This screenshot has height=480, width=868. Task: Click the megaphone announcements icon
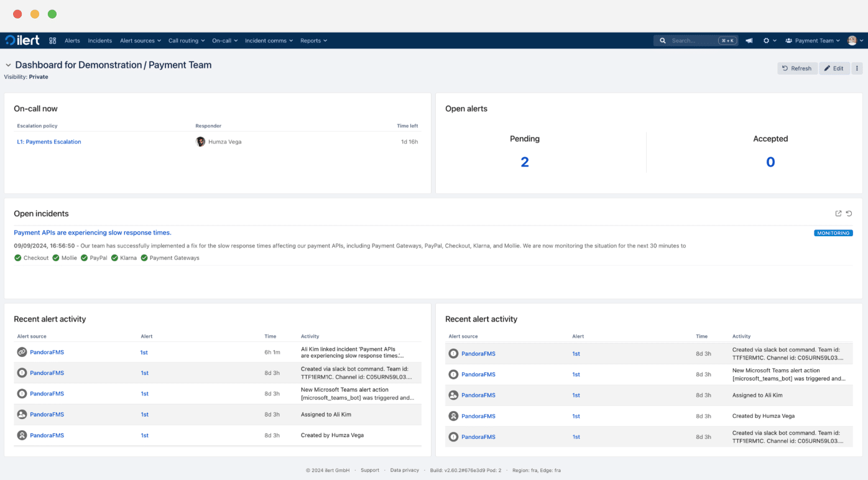click(749, 41)
